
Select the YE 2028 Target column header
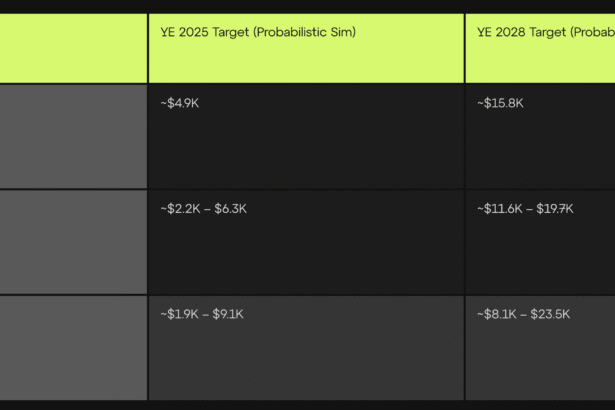click(x=540, y=48)
